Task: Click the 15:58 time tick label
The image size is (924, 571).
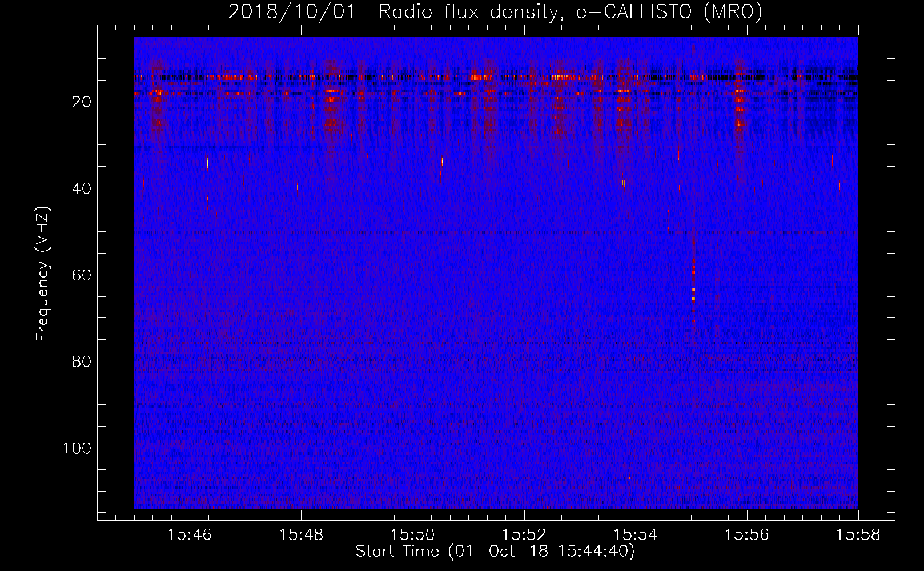Action: coord(858,534)
